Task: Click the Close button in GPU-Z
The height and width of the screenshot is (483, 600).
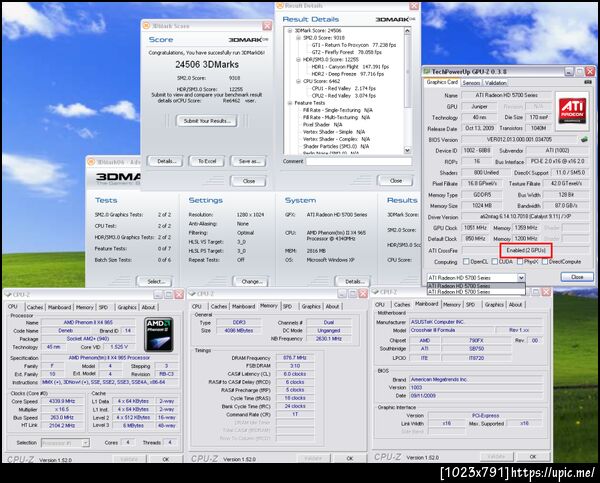Action: coord(577,277)
